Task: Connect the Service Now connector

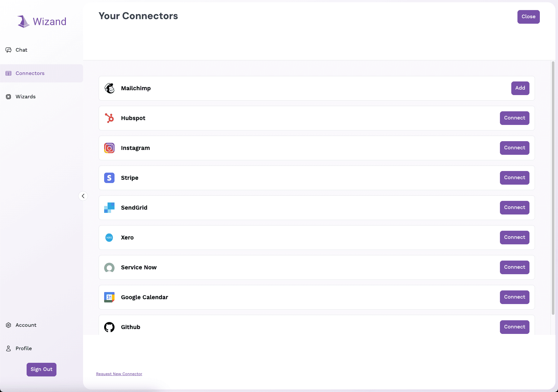Action: [515, 267]
